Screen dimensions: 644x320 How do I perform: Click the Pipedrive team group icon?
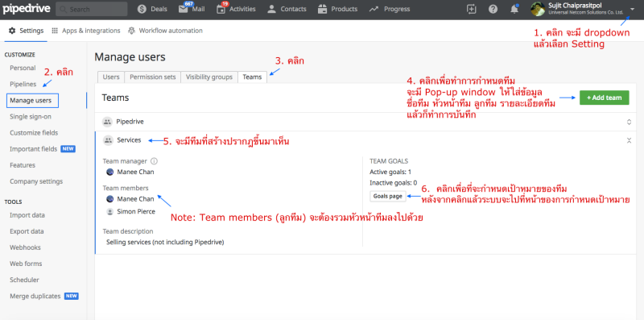(x=107, y=122)
